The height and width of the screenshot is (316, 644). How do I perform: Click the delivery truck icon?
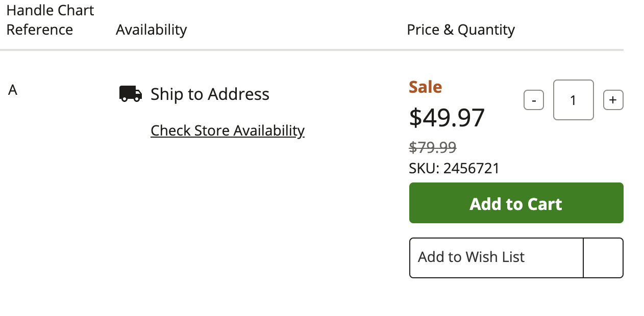[x=131, y=94]
